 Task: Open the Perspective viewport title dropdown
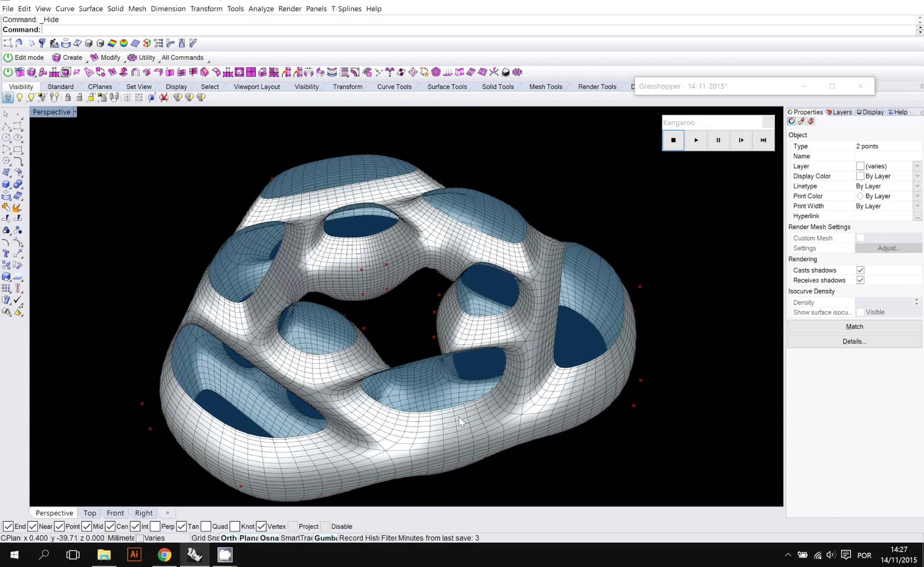coord(75,112)
